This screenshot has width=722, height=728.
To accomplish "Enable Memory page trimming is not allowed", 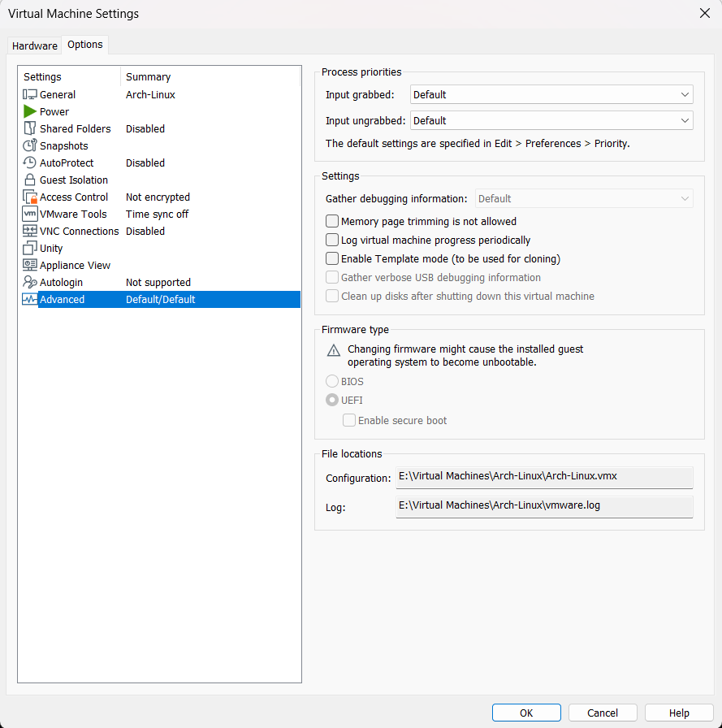I will point(332,222).
